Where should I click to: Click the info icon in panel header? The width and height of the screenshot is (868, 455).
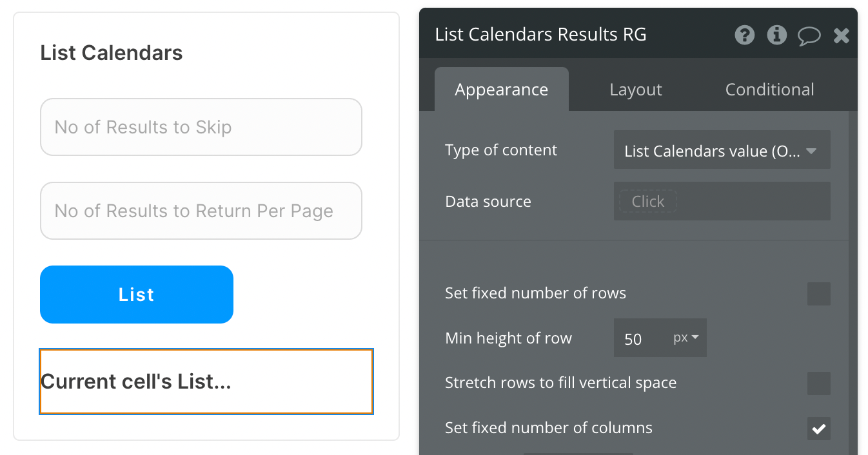776,35
